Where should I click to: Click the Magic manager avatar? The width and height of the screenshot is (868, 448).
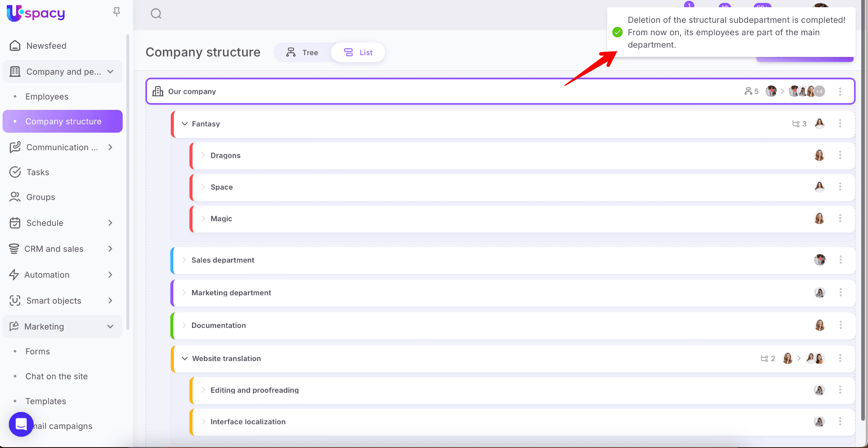pyautogui.click(x=819, y=218)
